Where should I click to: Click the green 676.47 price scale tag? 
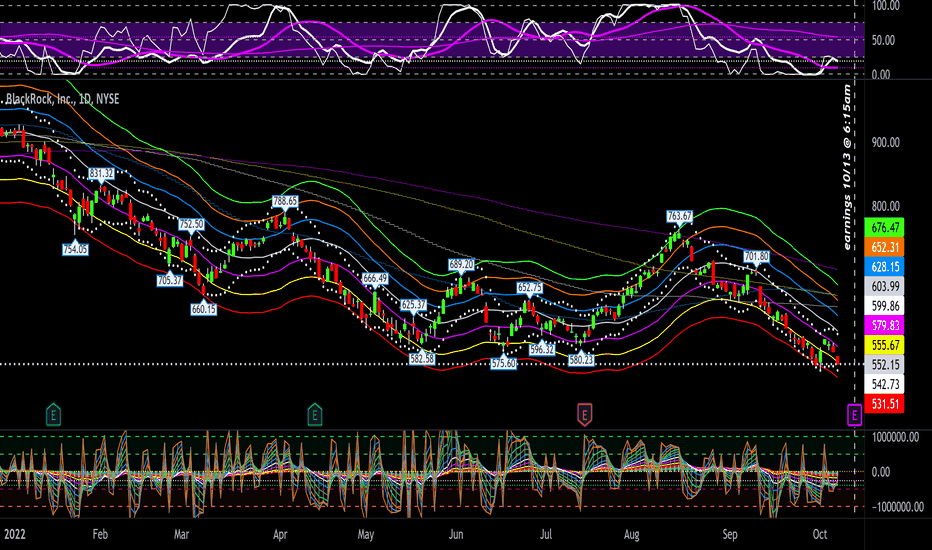[x=884, y=227]
